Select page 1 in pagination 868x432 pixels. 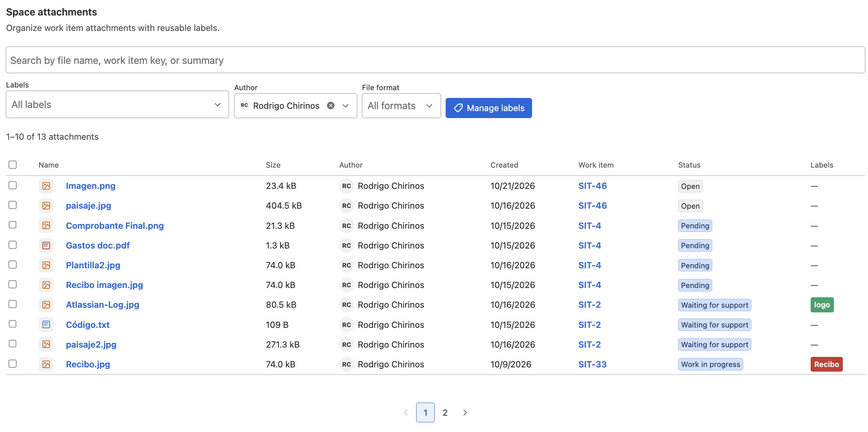click(x=425, y=413)
